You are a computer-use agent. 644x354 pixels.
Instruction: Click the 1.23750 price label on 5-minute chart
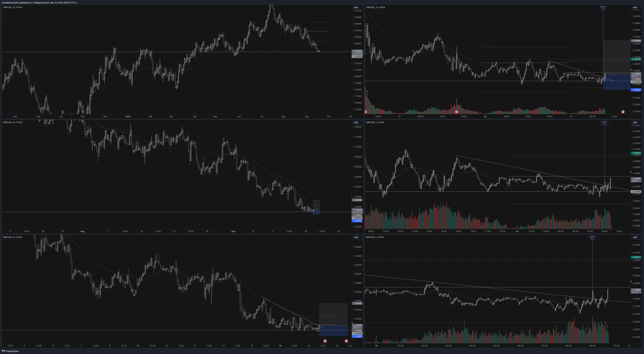pos(636,192)
